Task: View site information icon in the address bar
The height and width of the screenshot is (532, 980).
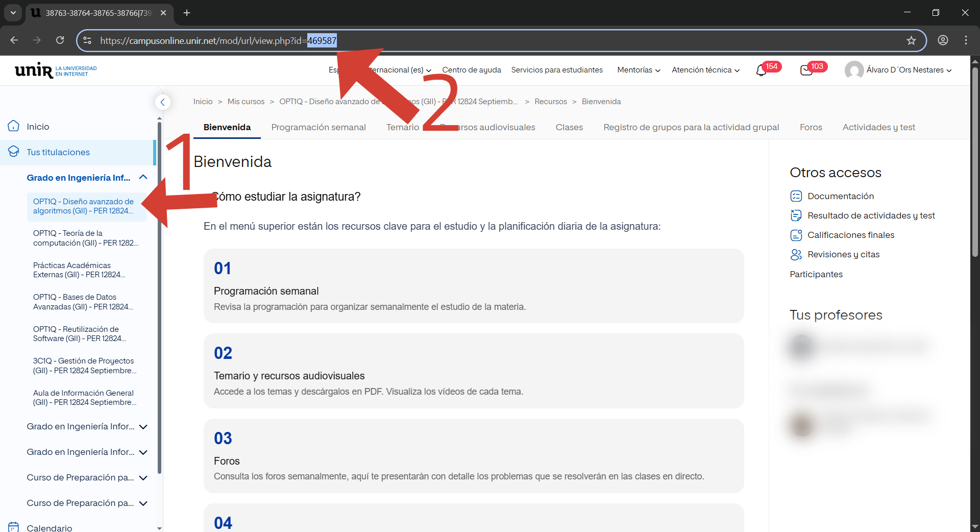Action: pos(87,40)
